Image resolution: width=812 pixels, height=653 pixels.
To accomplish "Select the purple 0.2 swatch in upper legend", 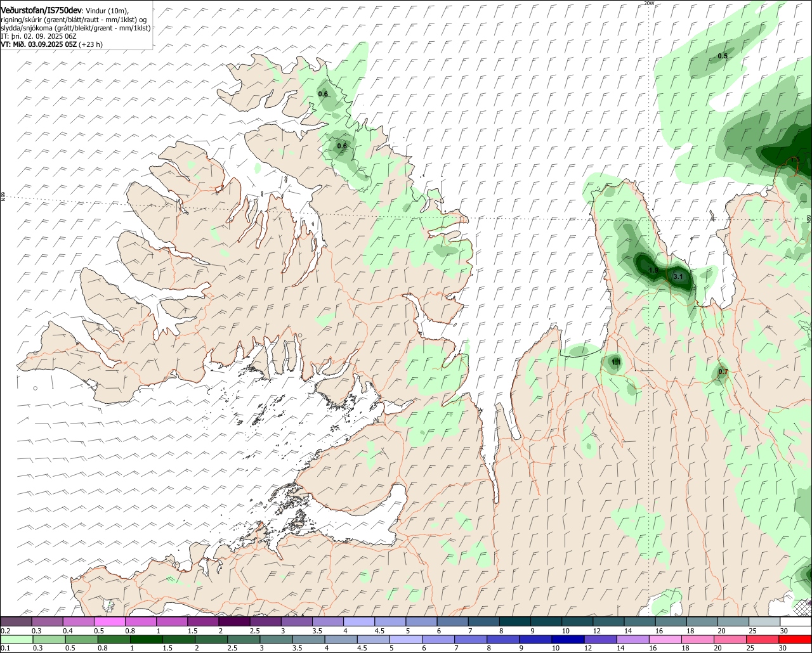I will (x=16, y=621).
